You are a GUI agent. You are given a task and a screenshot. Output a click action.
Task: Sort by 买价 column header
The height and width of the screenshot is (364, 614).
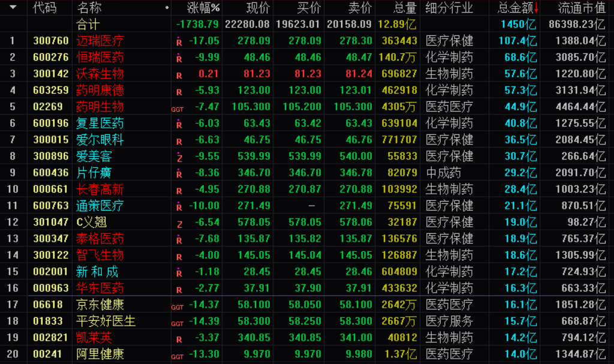pos(309,7)
